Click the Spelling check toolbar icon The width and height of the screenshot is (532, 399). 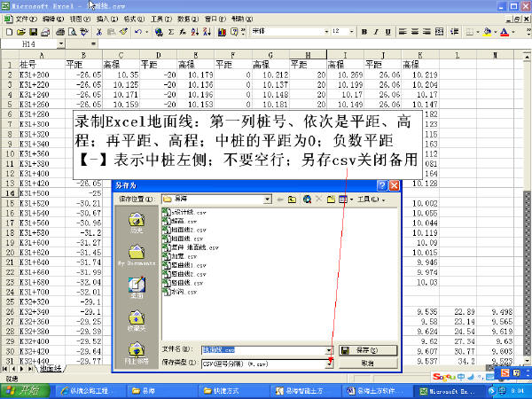tap(84, 32)
